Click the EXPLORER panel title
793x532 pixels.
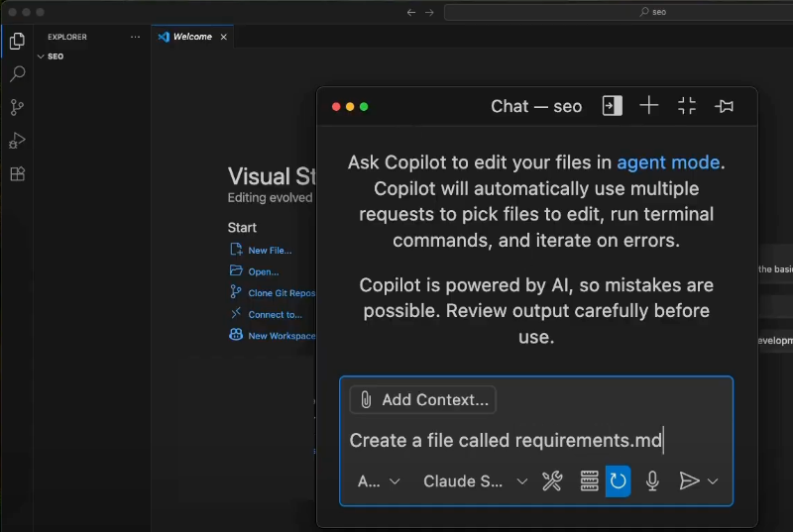click(x=67, y=37)
